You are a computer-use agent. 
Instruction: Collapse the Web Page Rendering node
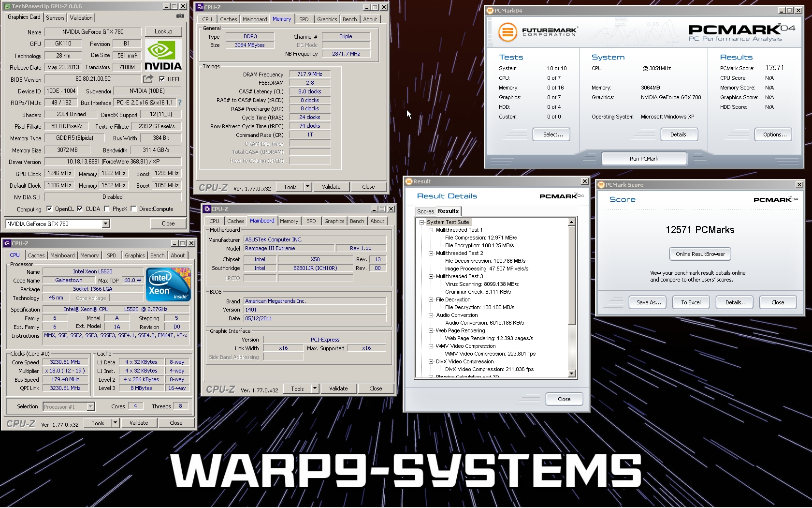click(x=431, y=330)
